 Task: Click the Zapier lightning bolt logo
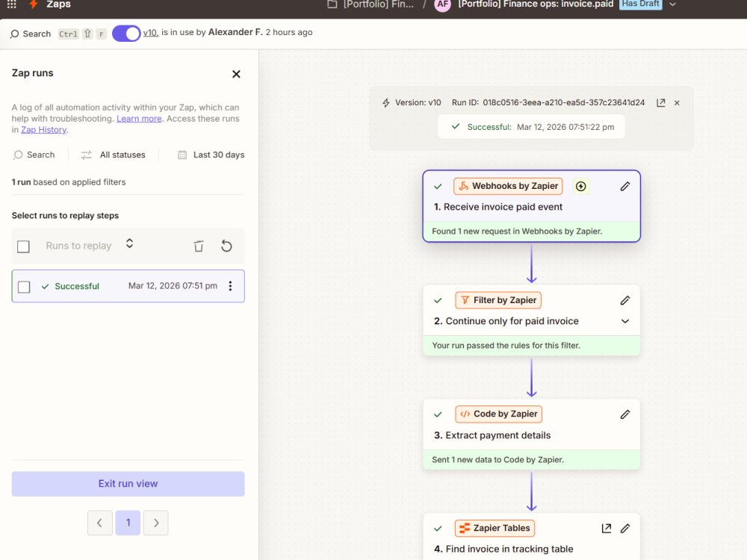tap(34, 4)
